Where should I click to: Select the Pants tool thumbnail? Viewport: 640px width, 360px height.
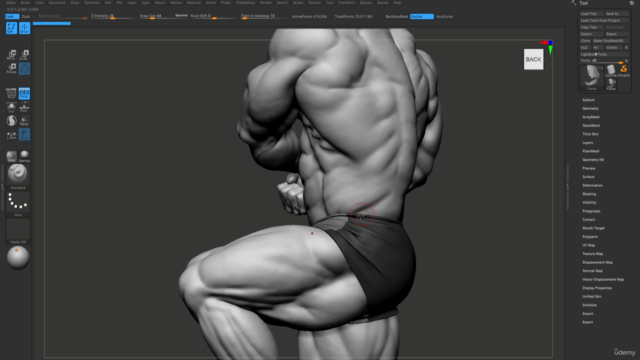click(x=592, y=77)
